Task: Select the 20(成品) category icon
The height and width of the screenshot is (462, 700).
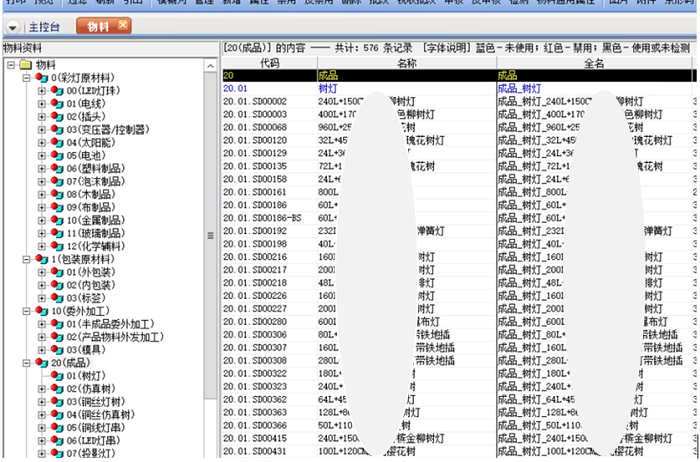Action: (42, 363)
